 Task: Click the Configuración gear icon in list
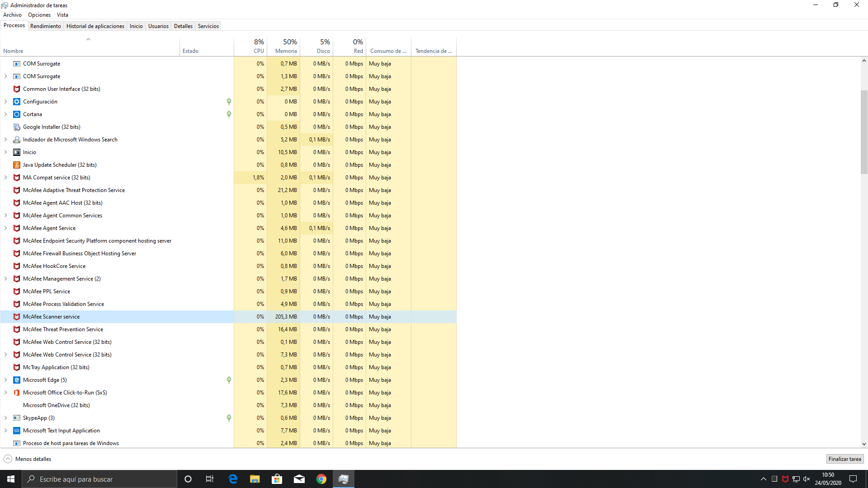click(x=17, y=102)
